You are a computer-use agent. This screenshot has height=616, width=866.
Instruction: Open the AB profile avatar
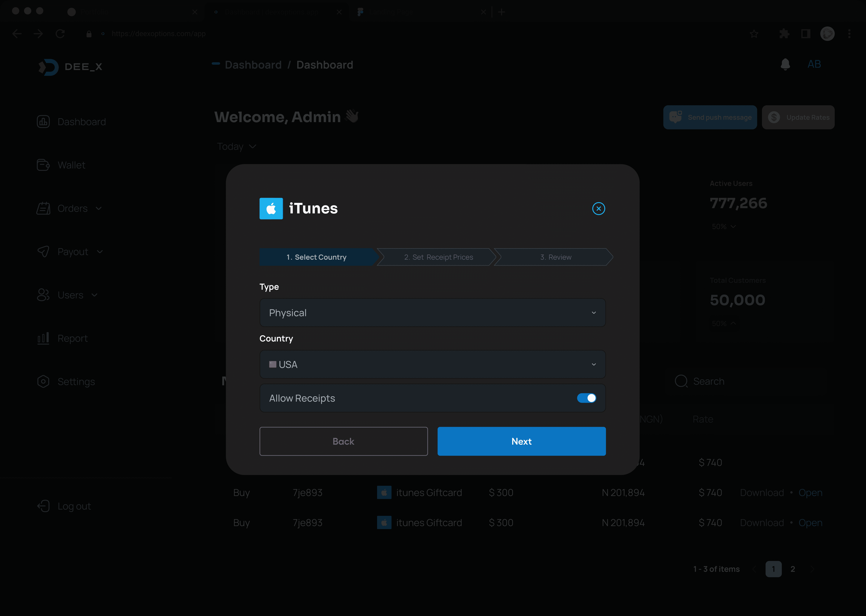coord(814,64)
